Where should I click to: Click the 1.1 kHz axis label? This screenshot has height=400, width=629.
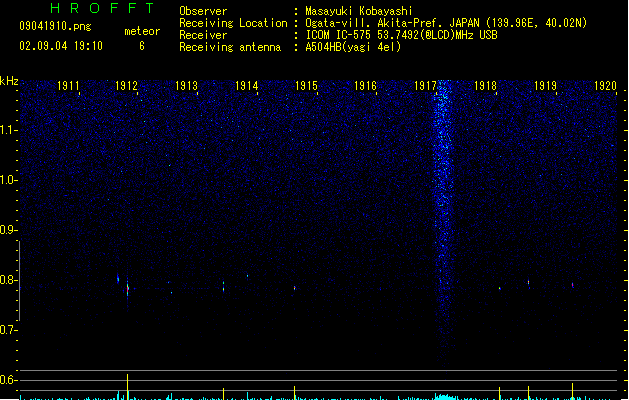click(8, 130)
